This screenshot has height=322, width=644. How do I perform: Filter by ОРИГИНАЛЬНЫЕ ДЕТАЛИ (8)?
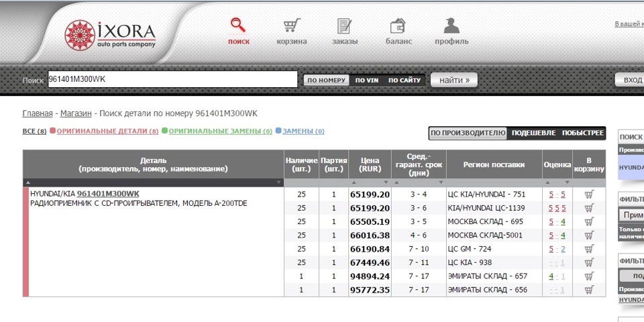pyautogui.click(x=107, y=131)
